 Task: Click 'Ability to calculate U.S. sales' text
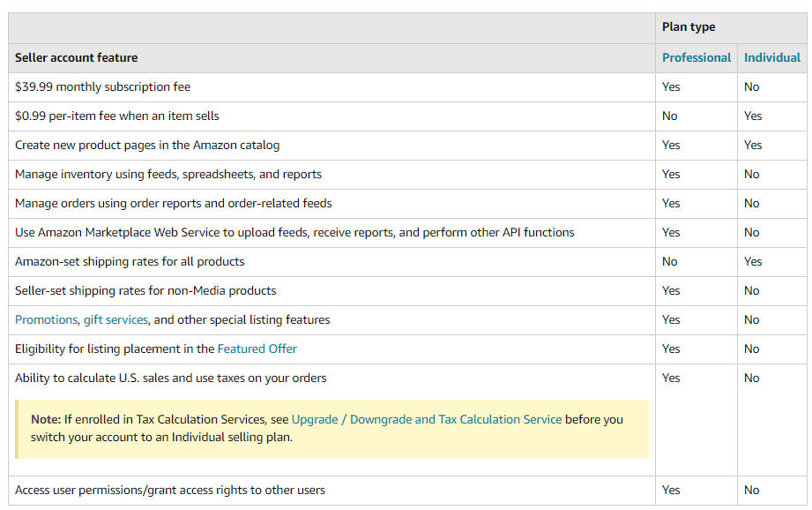pos(170,378)
